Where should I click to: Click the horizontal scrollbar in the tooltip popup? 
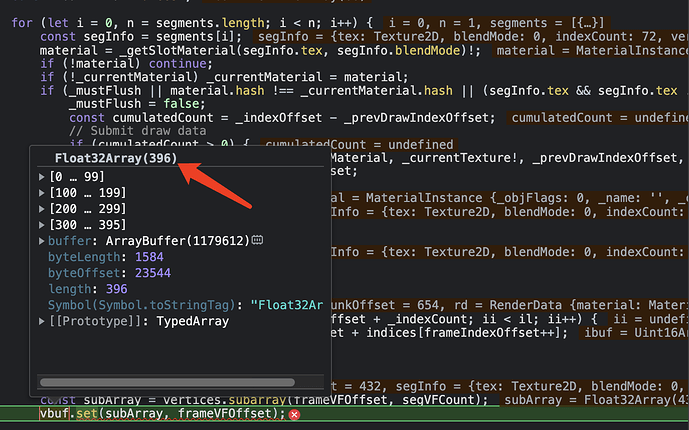tap(167, 382)
